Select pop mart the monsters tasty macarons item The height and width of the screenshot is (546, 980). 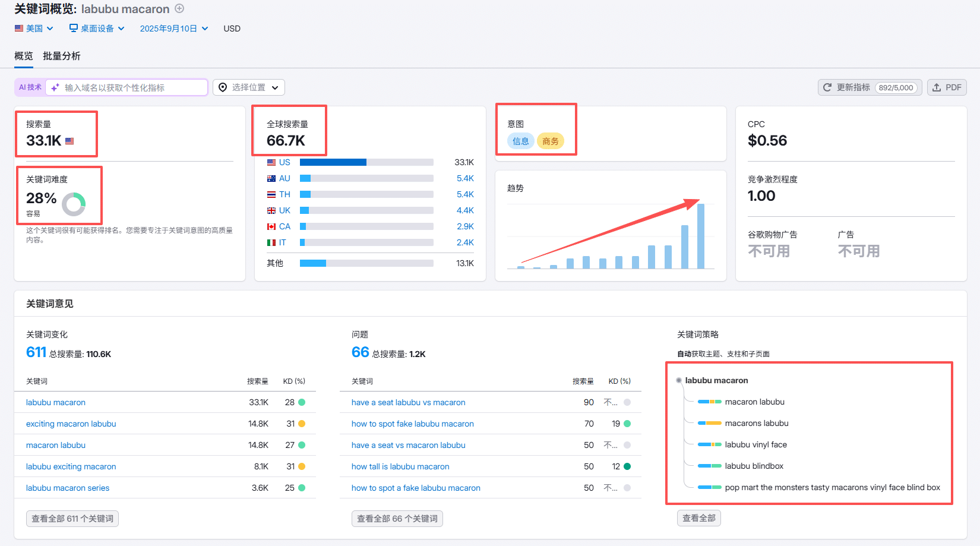coord(833,487)
